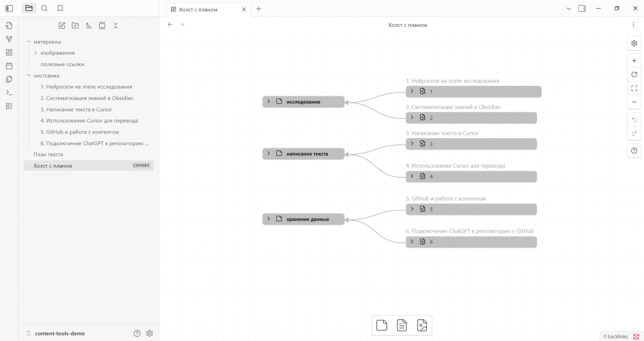Screen dimensions: 644x341
Task: Open canvas settings gear
Action: [634, 43]
